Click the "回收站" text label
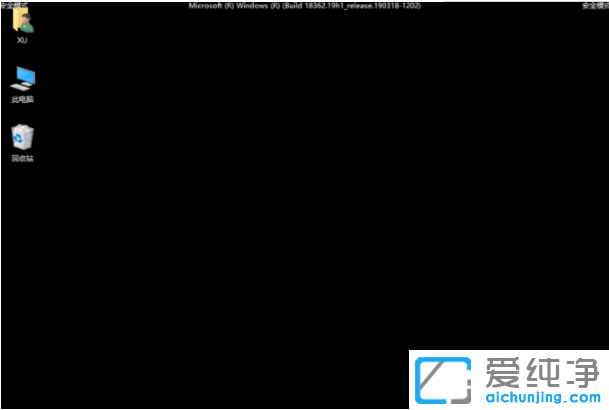The height and width of the screenshot is (410, 609). 22,158
